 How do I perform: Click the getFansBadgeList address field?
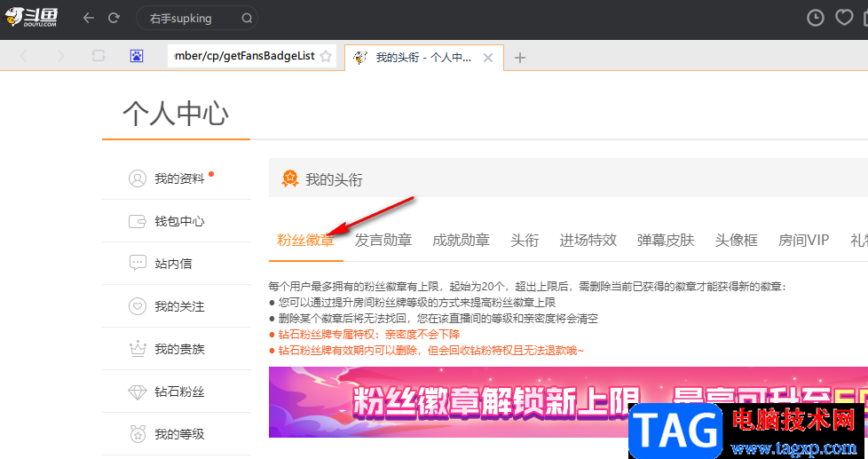click(252, 56)
